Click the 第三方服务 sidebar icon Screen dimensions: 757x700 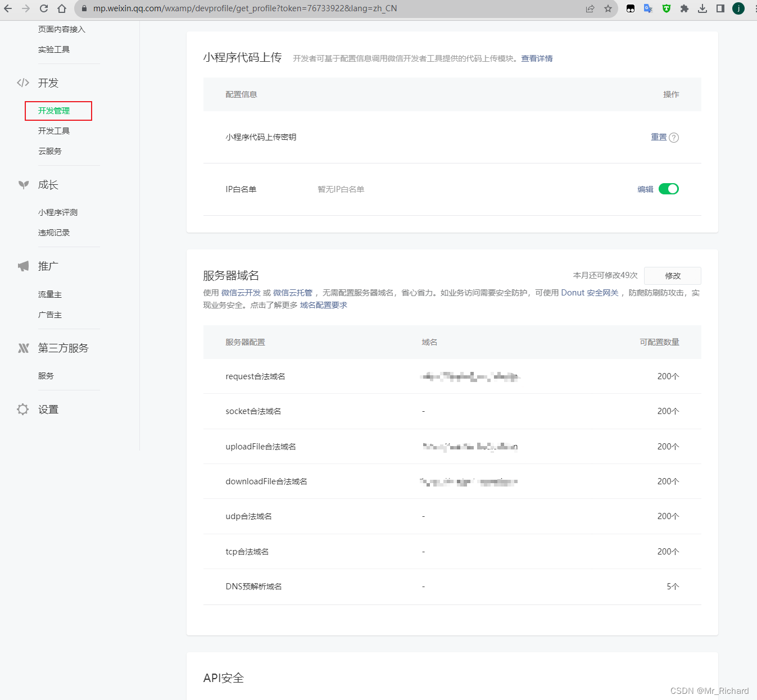click(x=23, y=348)
